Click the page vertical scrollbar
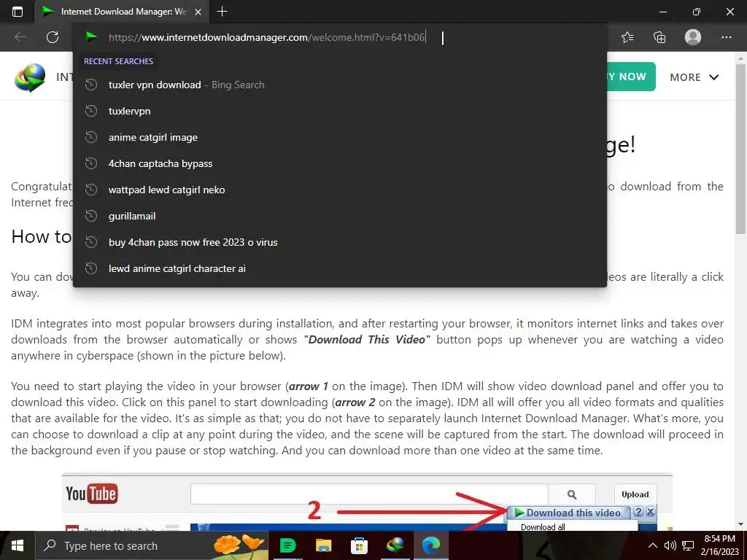The height and width of the screenshot is (560, 747). (x=740, y=149)
